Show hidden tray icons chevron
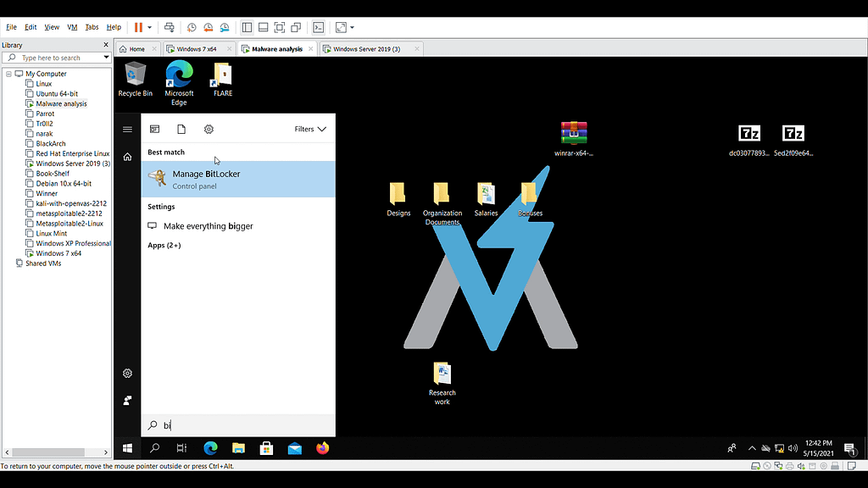This screenshot has width=868, height=488. [752, 448]
